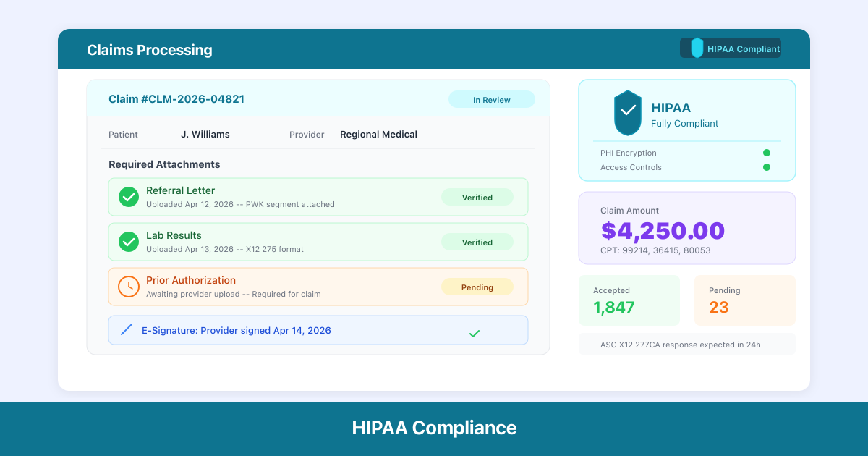
Task: Open claim #CLM-2026-04821
Action: (176, 99)
